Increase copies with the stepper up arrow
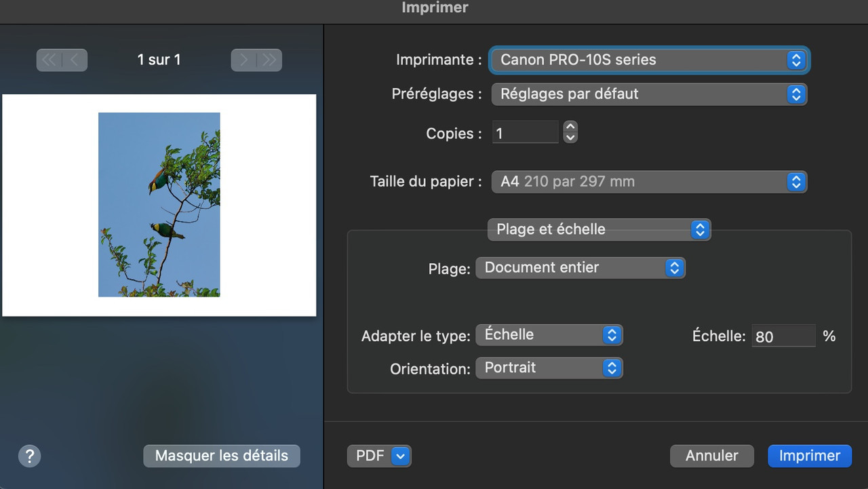This screenshot has height=489, width=868. (570, 127)
